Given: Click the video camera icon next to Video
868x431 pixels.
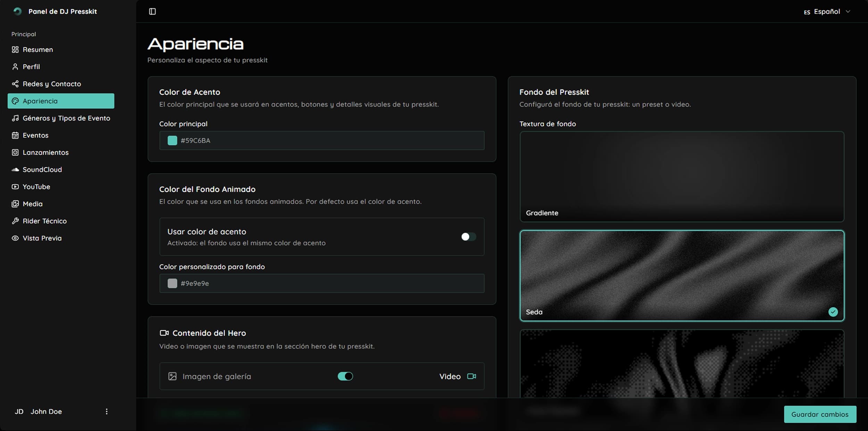Looking at the screenshot, I should pyautogui.click(x=471, y=376).
